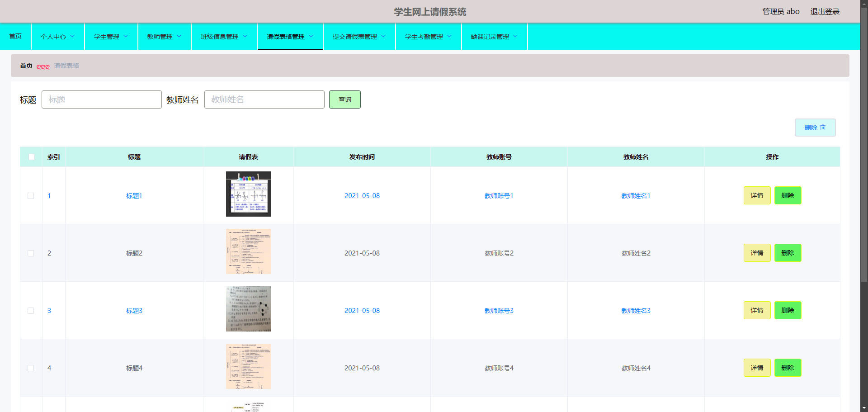Click 删除 button for 标题3 row
Screen dimensions: 868x412
pyautogui.click(x=788, y=310)
